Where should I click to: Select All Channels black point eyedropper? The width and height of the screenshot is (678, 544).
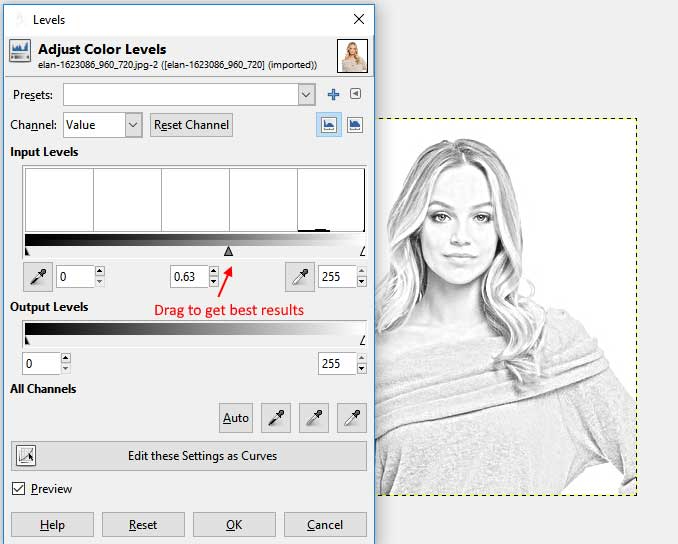[x=276, y=418]
